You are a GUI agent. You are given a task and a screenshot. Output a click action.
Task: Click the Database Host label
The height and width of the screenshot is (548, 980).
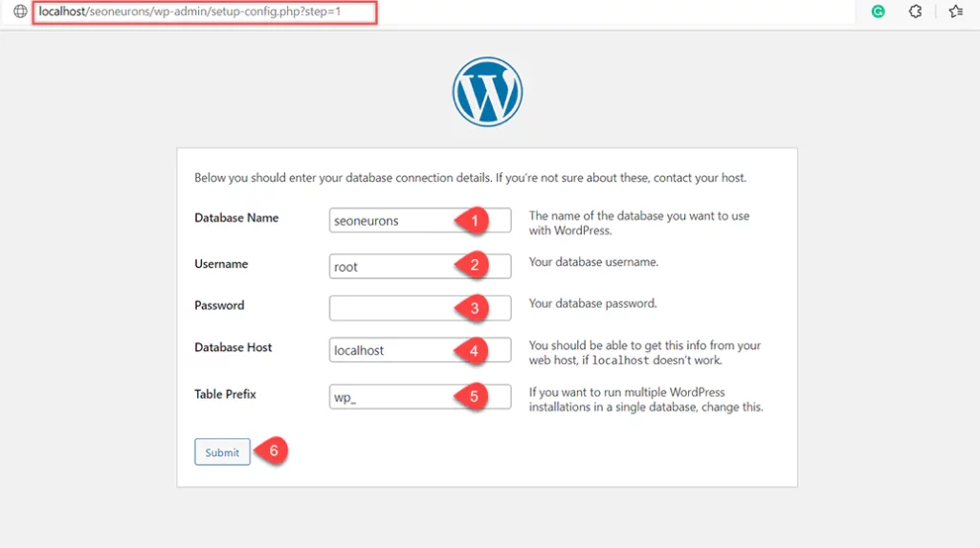[x=234, y=347]
